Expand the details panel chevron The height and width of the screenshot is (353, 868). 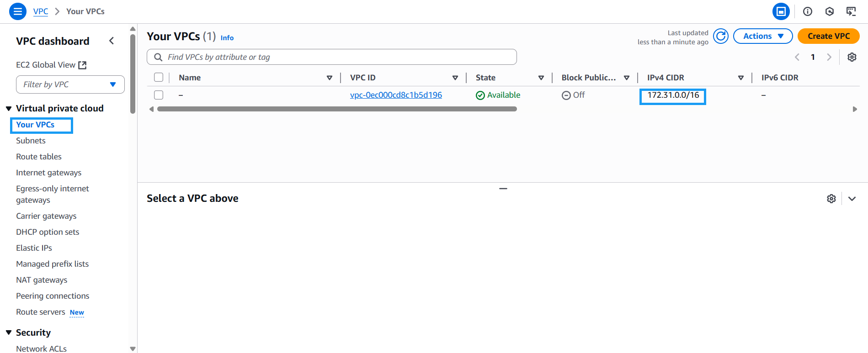click(x=852, y=199)
